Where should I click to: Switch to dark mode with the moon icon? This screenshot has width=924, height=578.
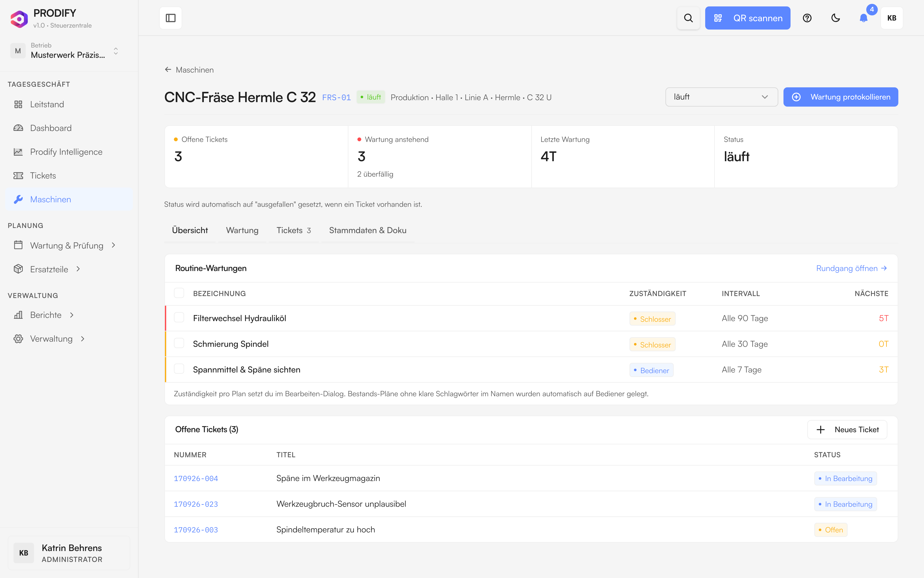point(835,18)
